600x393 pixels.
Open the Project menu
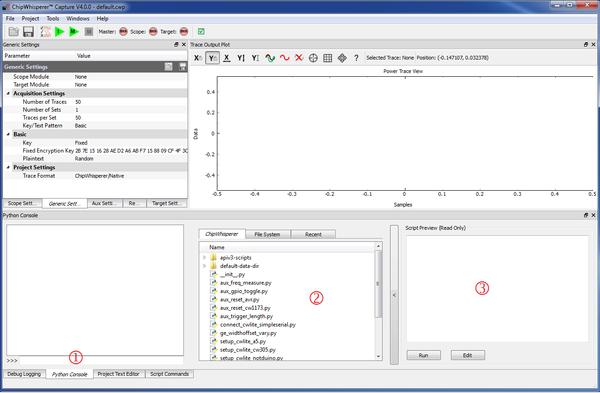(30, 18)
